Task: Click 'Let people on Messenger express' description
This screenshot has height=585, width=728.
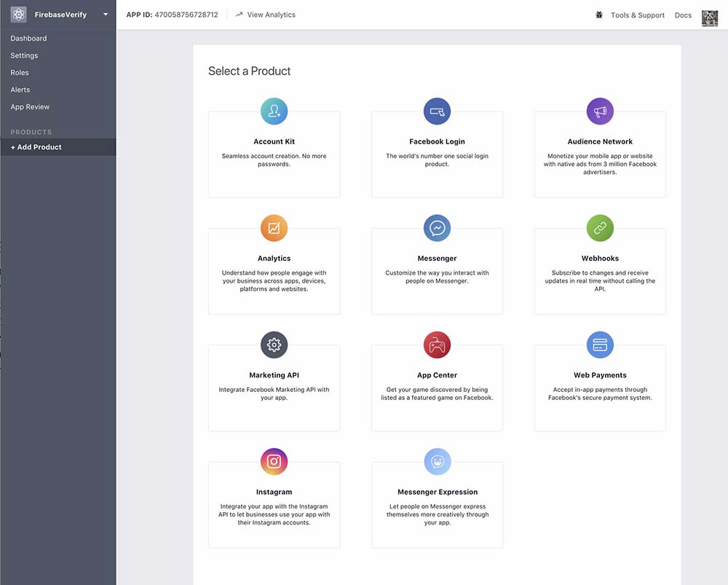Action: pos(438,514)
